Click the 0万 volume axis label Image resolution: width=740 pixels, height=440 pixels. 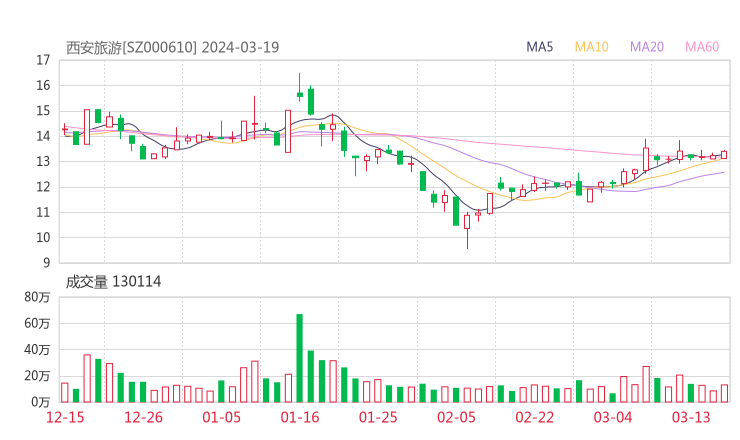pyautogui.click(x=41, y=402)
